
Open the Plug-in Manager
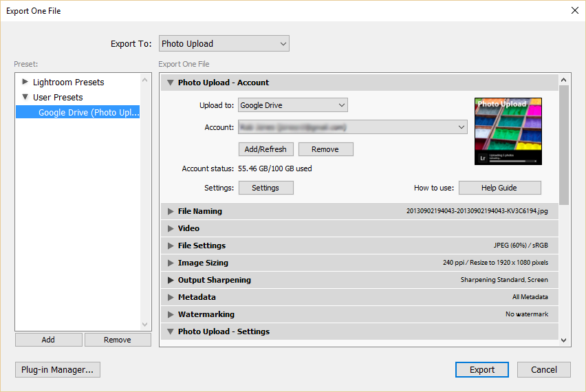(58, 369)
